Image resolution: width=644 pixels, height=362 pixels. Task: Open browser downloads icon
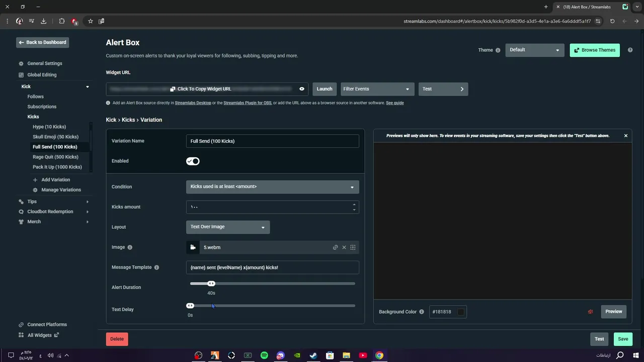click(43, 21)
